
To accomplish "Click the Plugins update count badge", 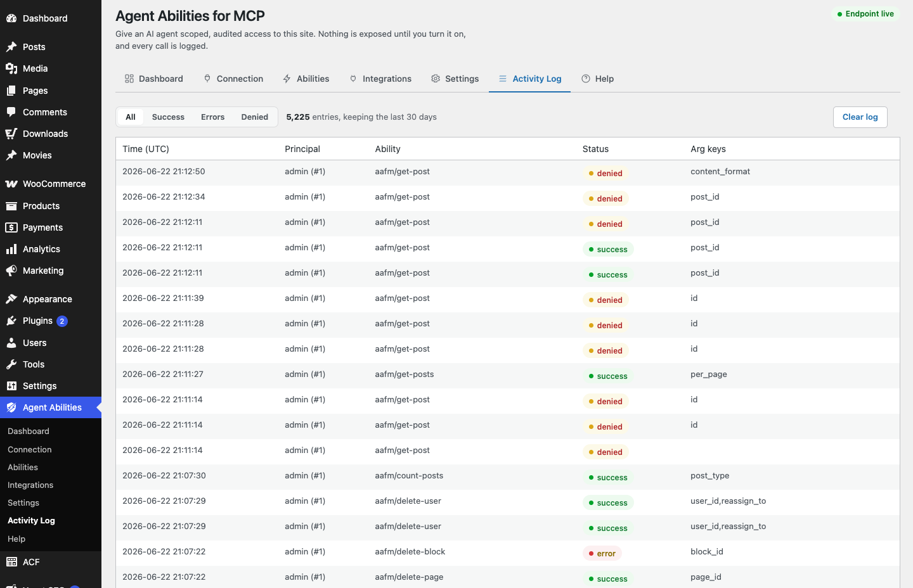I will click(x=62, y=321).
